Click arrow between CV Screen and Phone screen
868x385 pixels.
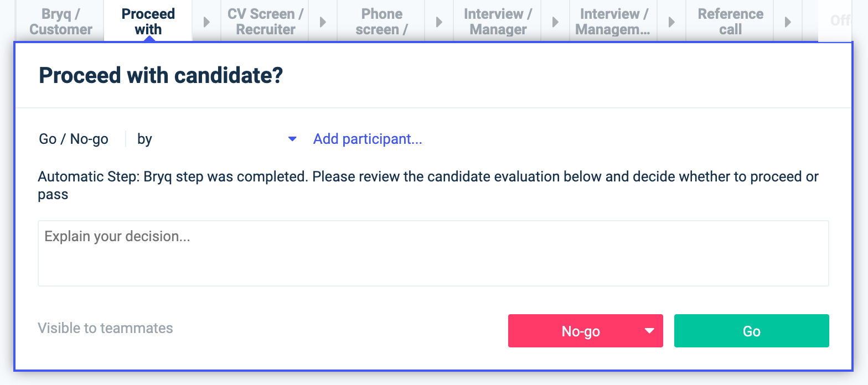pyautogui.click(x=323, y=22)
